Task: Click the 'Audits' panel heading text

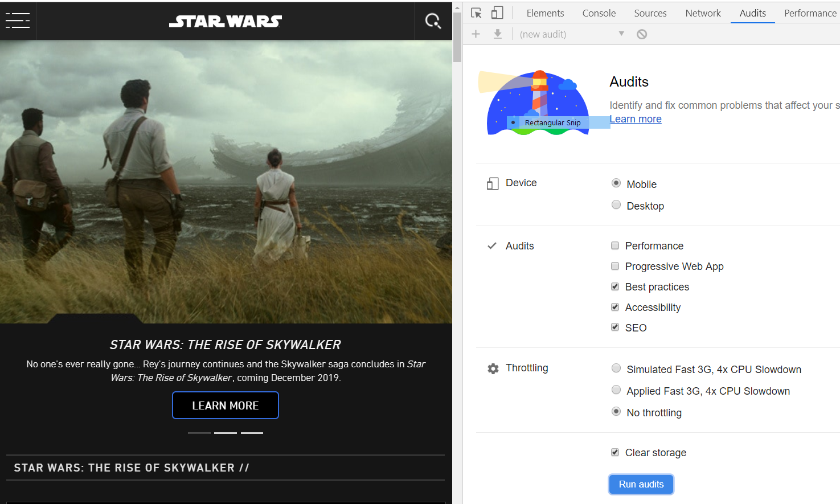Action: point(629,82)
